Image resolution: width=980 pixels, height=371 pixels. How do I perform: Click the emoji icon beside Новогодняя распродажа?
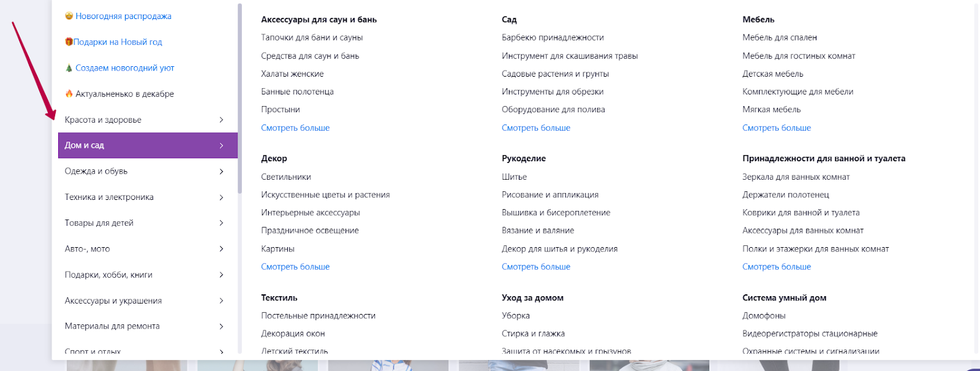[69, 16]
